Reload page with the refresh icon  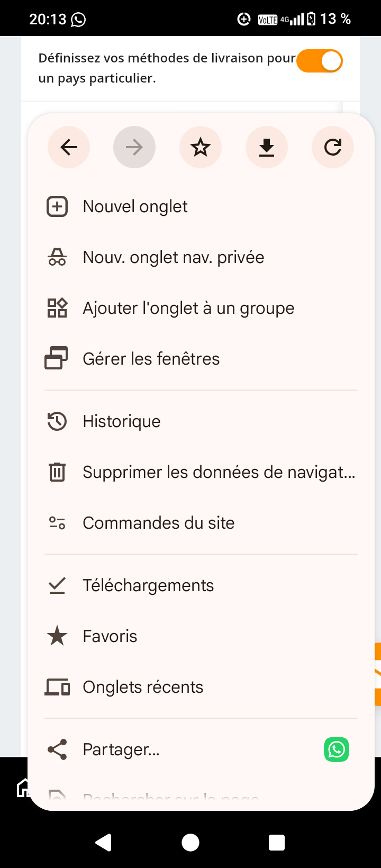(333, 147)
